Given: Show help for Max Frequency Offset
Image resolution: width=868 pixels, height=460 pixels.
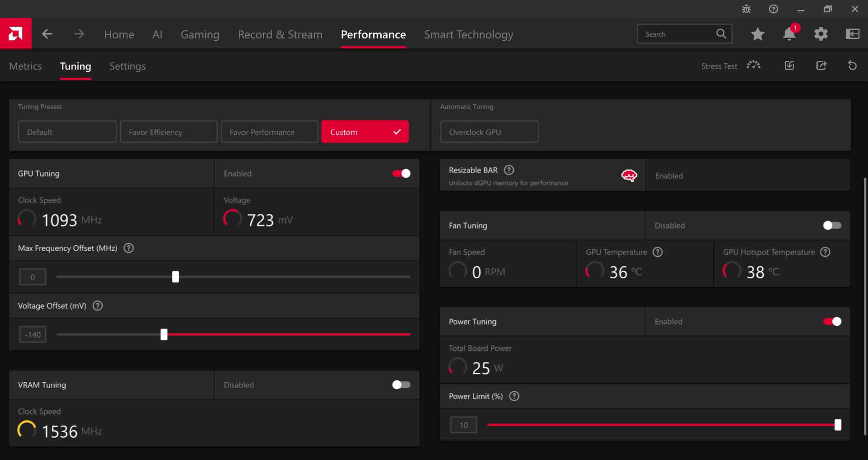Looking at the screenshot, I should [128, 248].
